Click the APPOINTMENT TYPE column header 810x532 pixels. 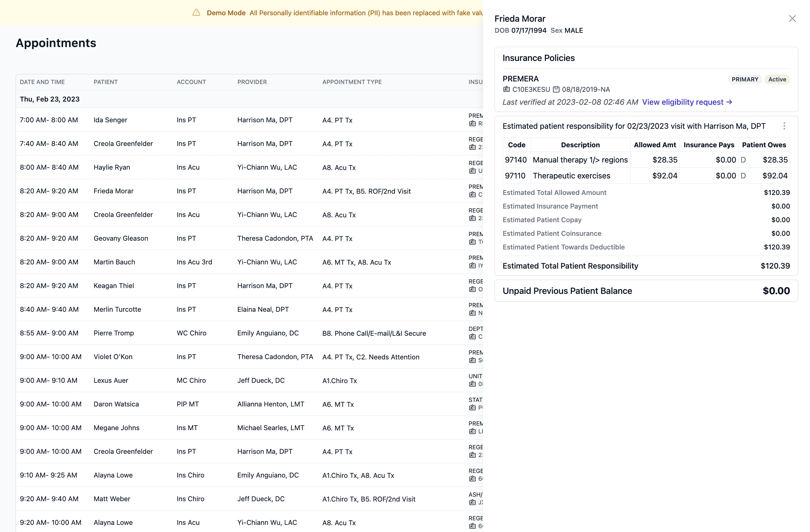tap(352, 82)
